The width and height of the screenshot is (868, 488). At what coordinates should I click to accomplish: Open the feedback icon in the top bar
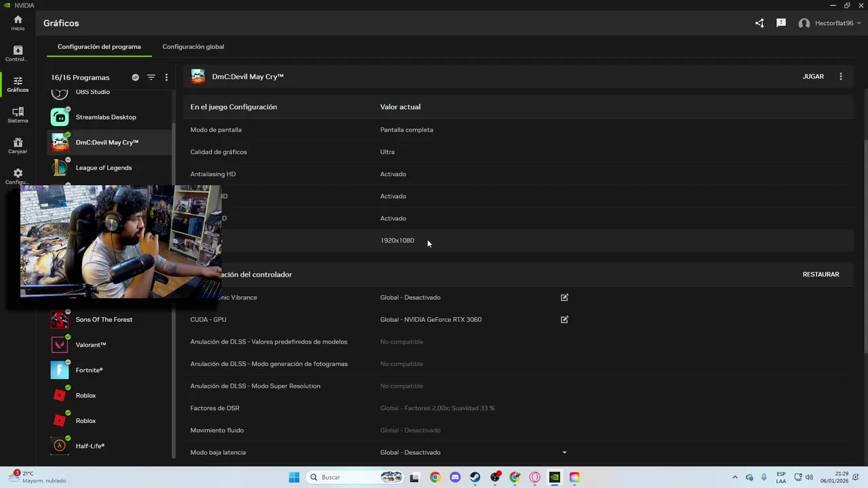pyautogui.click(x=781, y=23)
